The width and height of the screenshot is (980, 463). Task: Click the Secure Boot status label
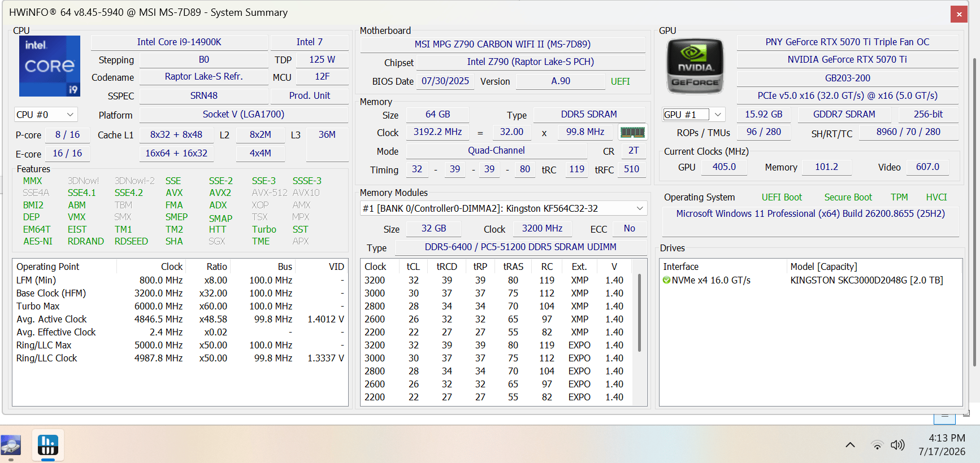(x=848, y=197)
